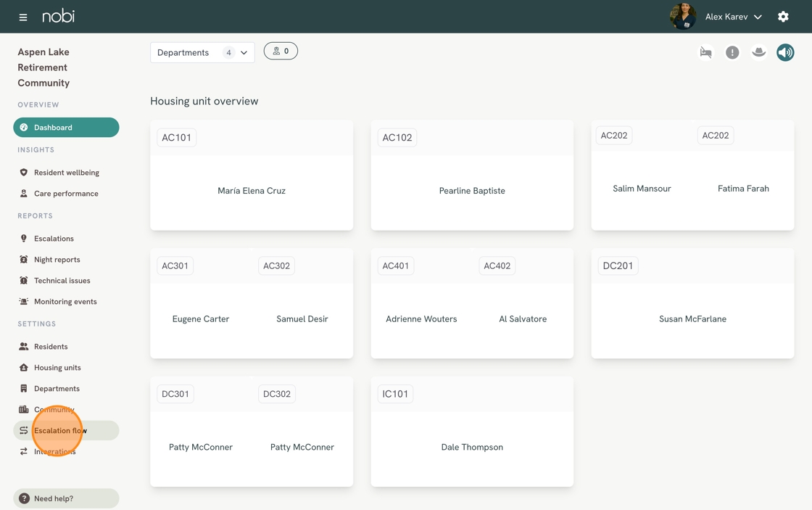This screenshot has width=812, height=510.
Task: Open the Departments filter dropdown
Action: (202, 52)
